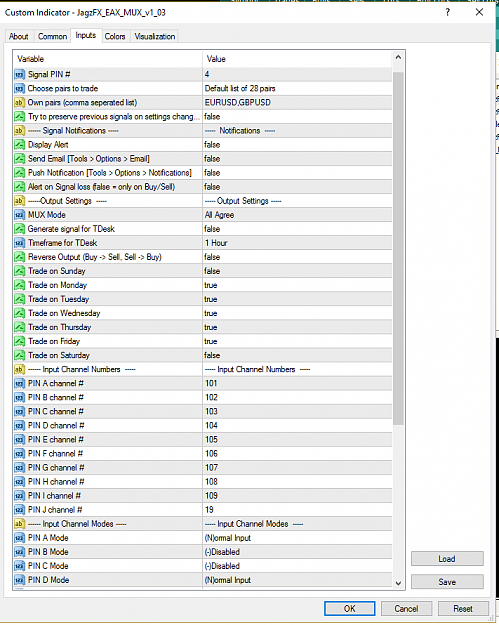Click the icon beside Alert on Signal loss
Image resolution: width=499 pixels, height=625 pixels.
[x=20, y=187]
